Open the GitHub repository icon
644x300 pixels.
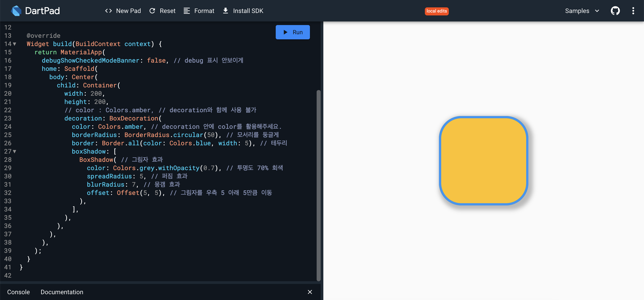pyautogui.click(x=615, y=11)
